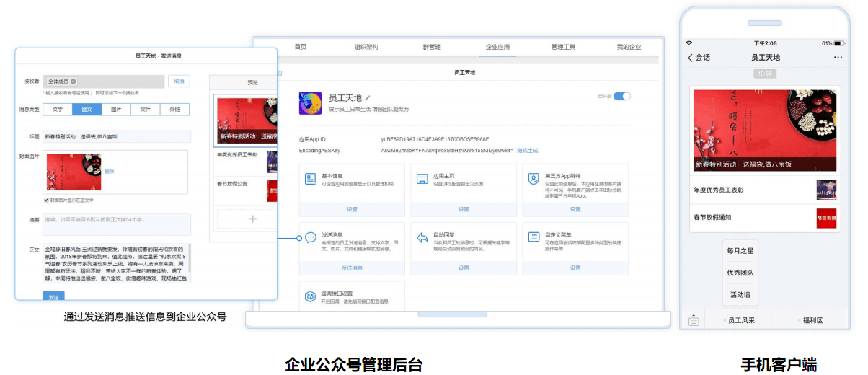Image resolution: width=868 pixels, height=375 pixels.
Task: Click the 回调接口设置 cube icon
Action: pyautogui.click(x=311, y=295)
